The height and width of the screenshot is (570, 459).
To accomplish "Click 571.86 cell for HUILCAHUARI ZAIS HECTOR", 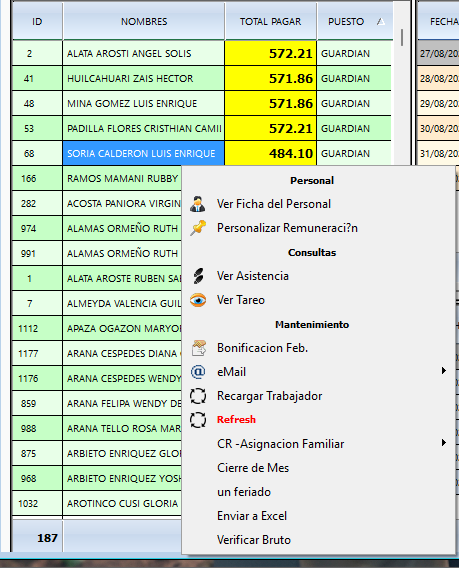I will pyautogui.click(x=270, y=79).
